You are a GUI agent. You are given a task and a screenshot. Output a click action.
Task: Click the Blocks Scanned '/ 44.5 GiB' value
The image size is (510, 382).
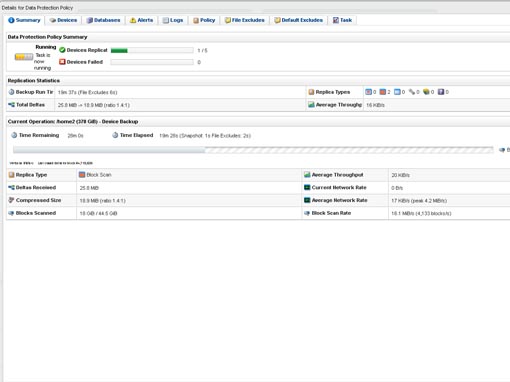pyautogui.click(x=98, y=213)
